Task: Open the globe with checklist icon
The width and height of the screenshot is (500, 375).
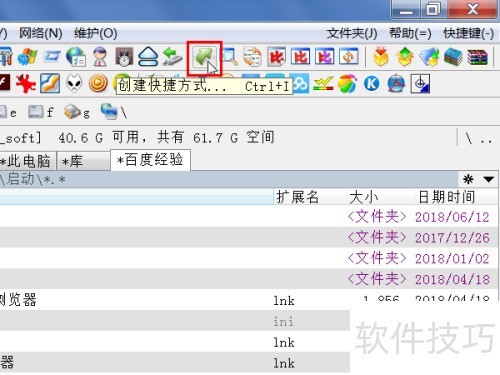Action: tap(76, 57)
